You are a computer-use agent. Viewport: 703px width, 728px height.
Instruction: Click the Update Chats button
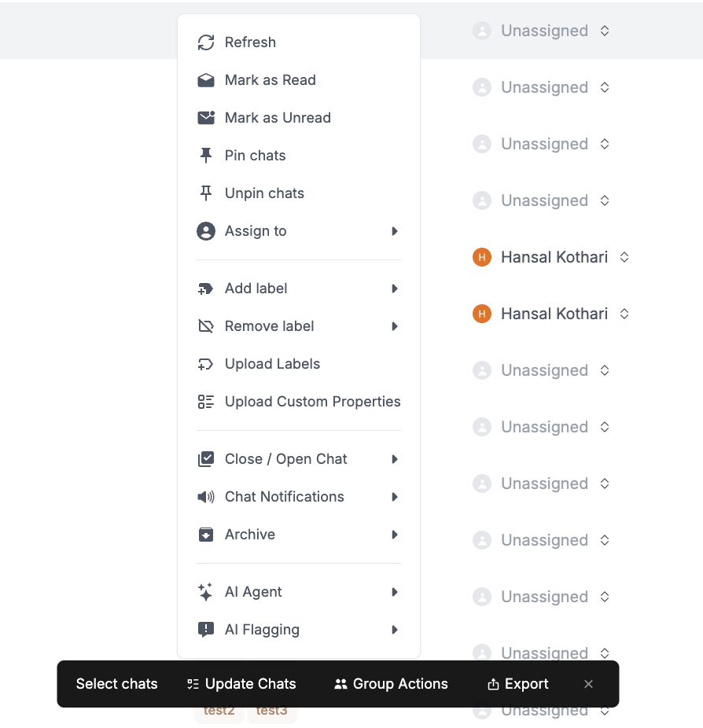click(241, 684)
